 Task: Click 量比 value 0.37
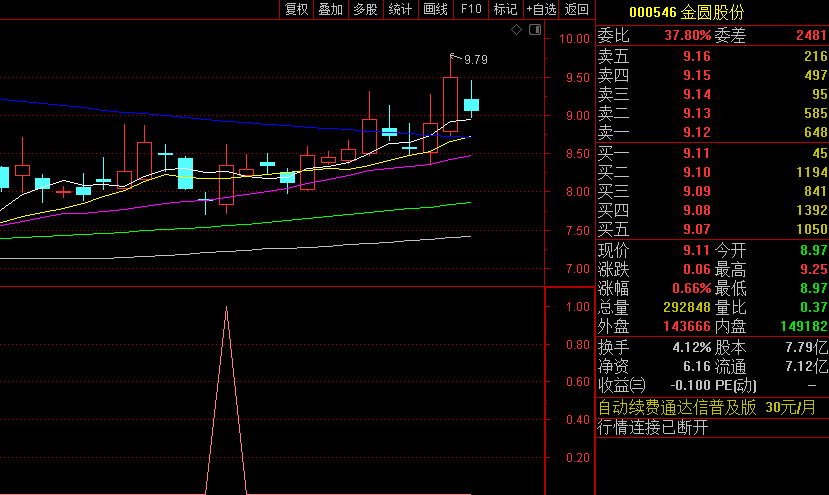[x=814, y=307]
